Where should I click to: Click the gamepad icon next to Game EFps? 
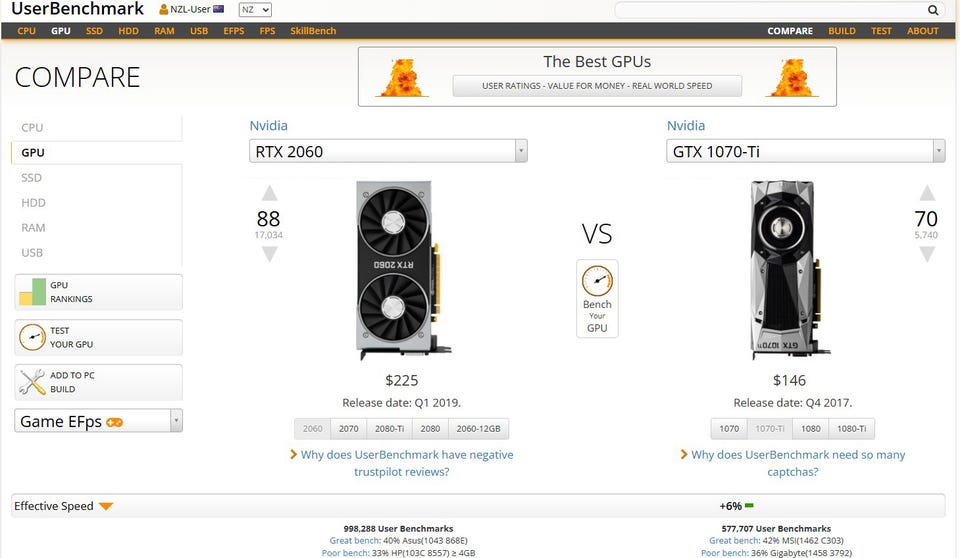114,422
